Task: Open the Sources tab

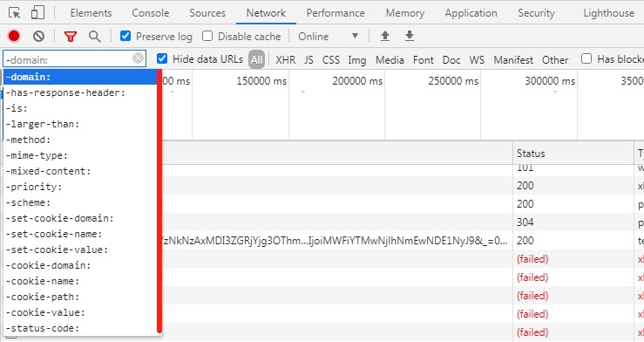Action: click(207, 13)
